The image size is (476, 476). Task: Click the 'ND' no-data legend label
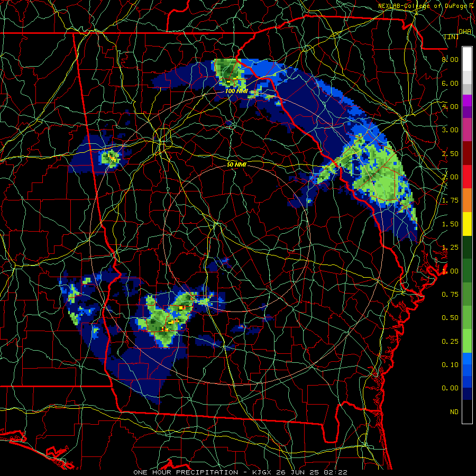tap(454, 412)
